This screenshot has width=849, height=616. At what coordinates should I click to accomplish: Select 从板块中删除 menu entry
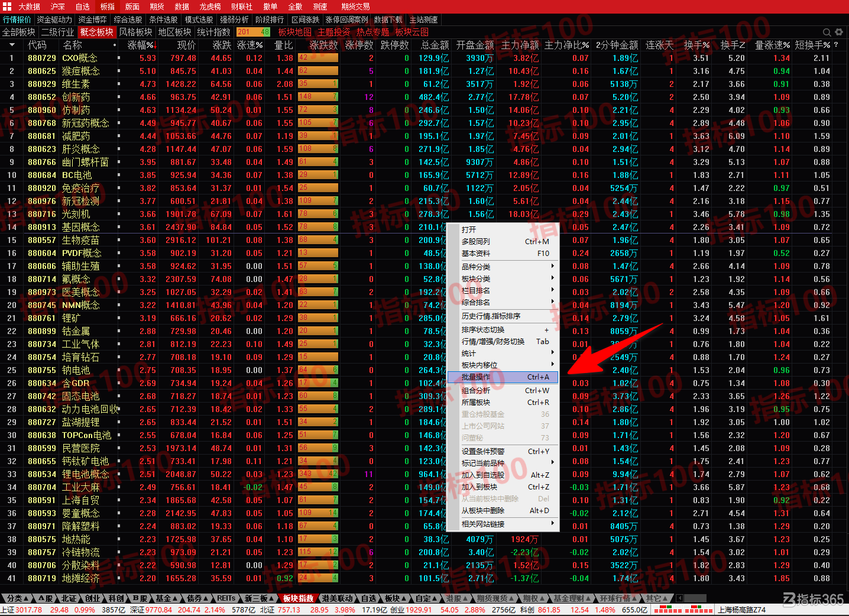(503, 510)
